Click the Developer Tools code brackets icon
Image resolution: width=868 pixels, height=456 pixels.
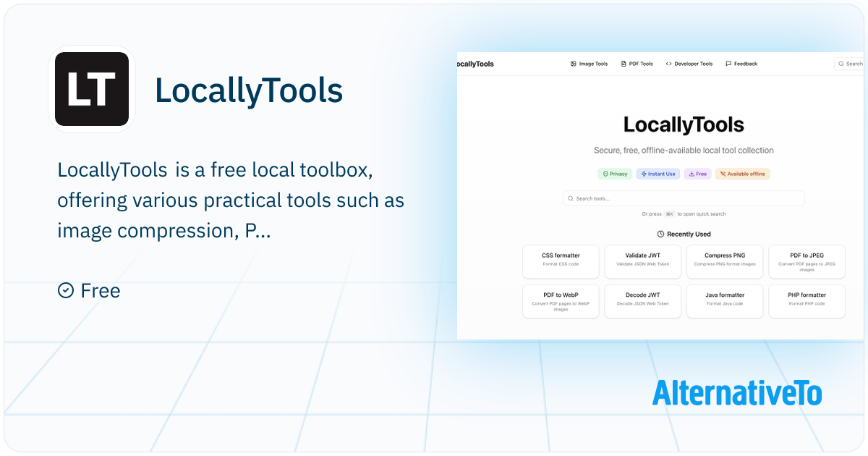coord(669,64)
